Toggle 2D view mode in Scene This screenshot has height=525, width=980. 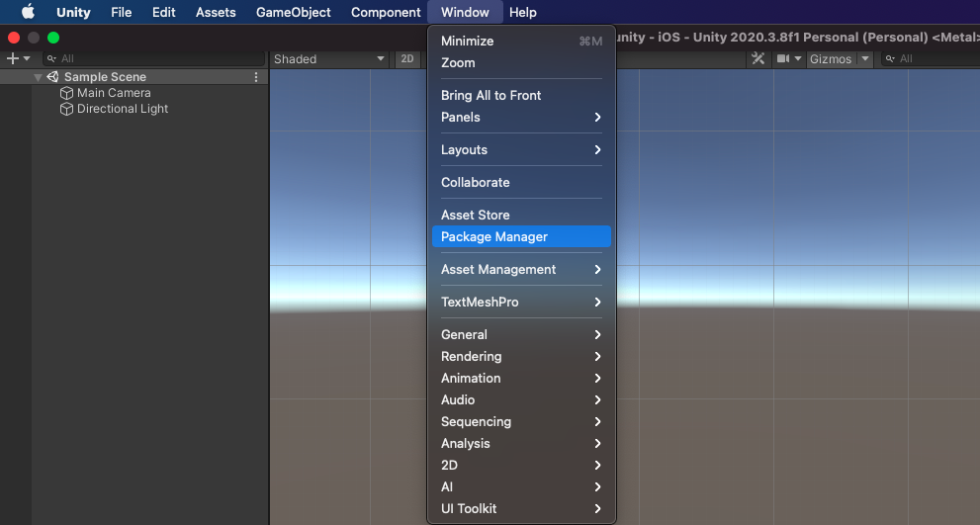[x=407, y=58]
